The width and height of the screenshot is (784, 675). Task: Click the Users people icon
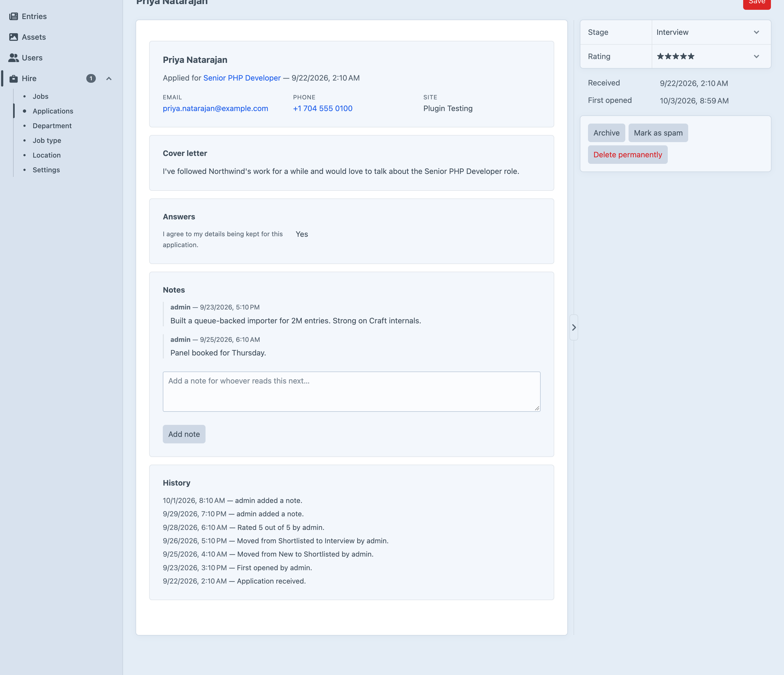tap(14, 57)
